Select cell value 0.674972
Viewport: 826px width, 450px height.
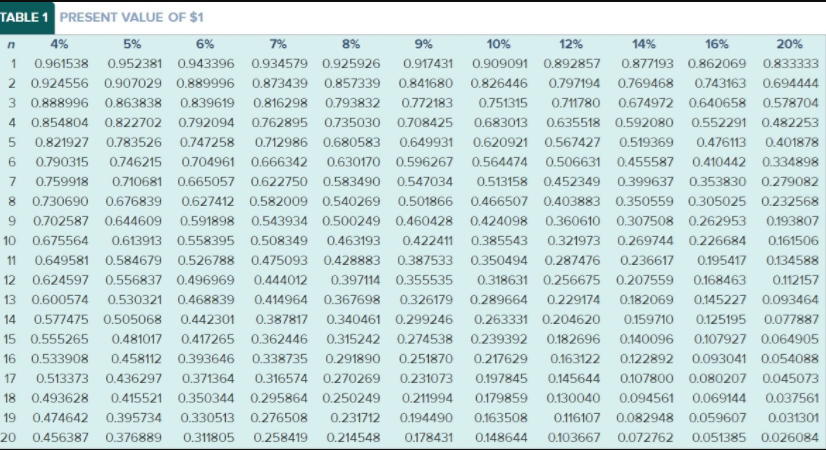click(645, 103)
